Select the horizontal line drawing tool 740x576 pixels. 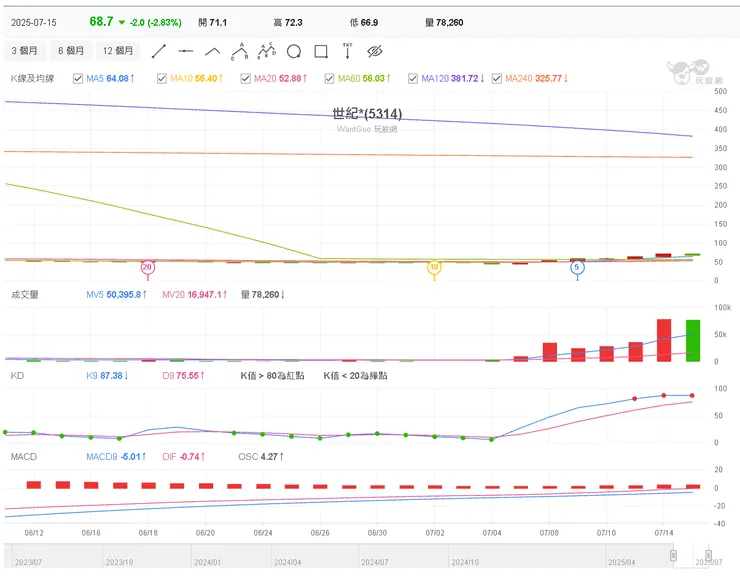coord(185,51)
